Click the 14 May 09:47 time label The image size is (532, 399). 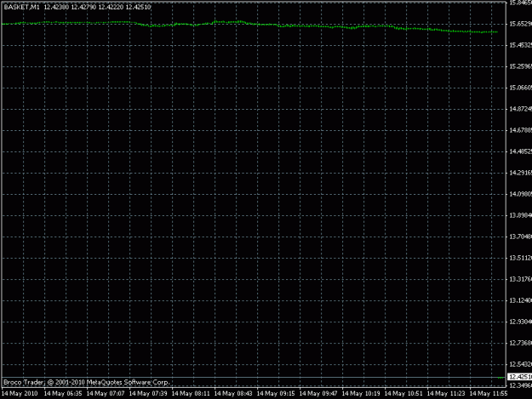click(318, 394)
